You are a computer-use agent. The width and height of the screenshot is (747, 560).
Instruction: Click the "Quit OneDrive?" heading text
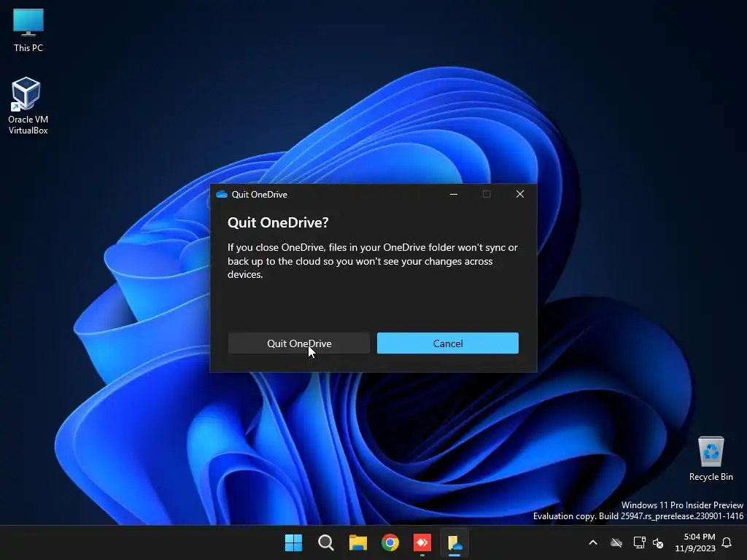click(278, 222)
